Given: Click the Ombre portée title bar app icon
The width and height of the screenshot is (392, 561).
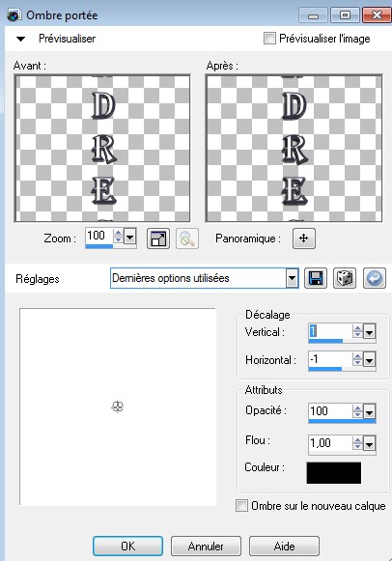Looking at the screenshot, I should (x=14, y=15).
